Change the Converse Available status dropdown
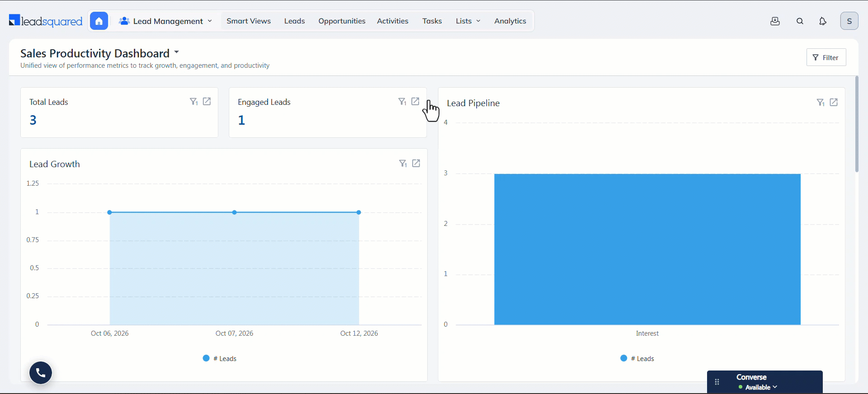This screenshot has width=868, height=394. pos(758,387)
